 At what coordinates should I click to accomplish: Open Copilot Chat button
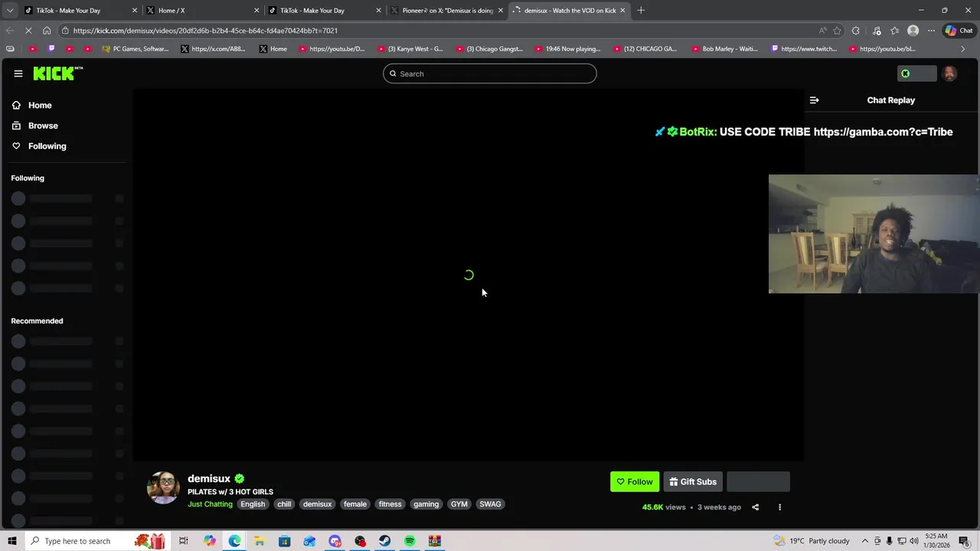point(959,31)
